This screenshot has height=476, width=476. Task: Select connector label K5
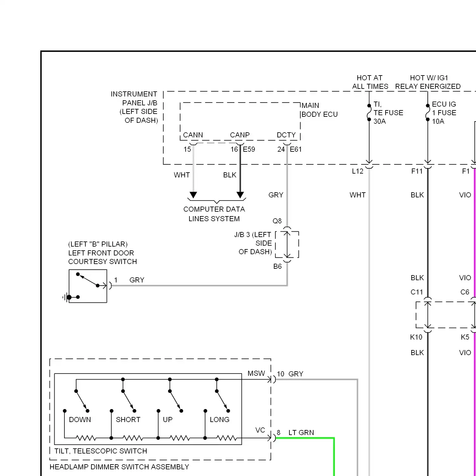[465, 337]
